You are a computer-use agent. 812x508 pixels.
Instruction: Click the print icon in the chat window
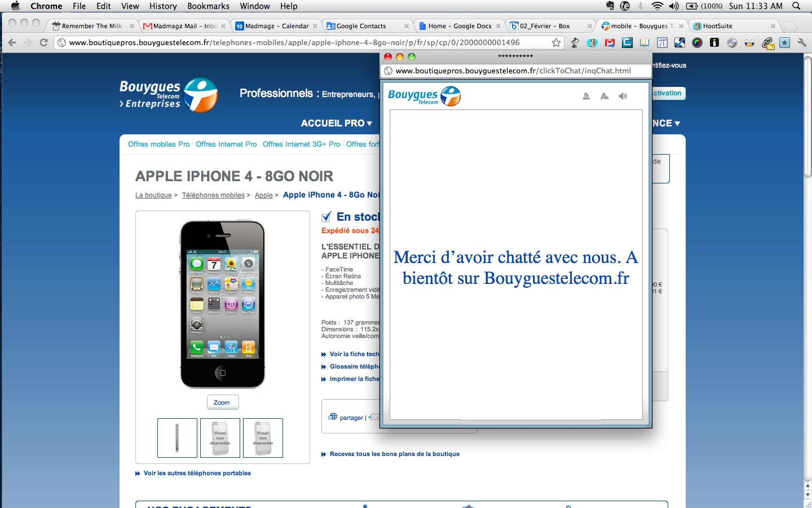point(586,97)
